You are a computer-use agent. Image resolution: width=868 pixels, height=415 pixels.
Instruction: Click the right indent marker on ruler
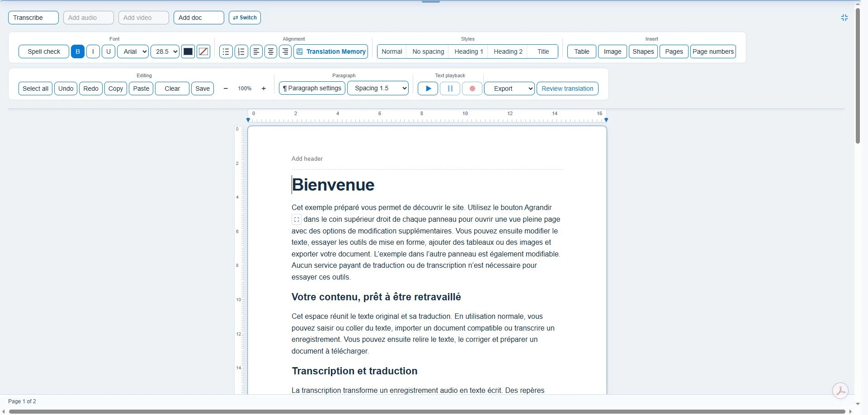pos(606,120)
